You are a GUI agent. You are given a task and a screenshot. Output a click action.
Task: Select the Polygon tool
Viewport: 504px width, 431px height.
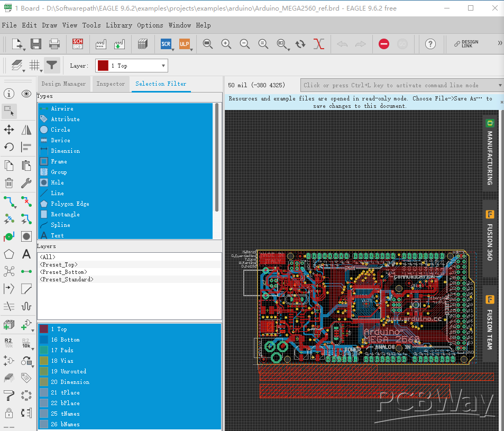tap(9, 254)
